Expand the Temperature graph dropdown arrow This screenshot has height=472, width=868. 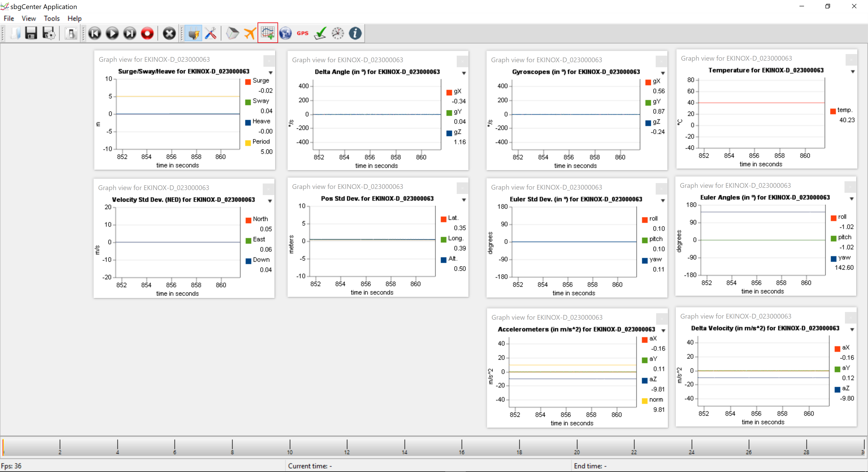click(x=852, y=72)
